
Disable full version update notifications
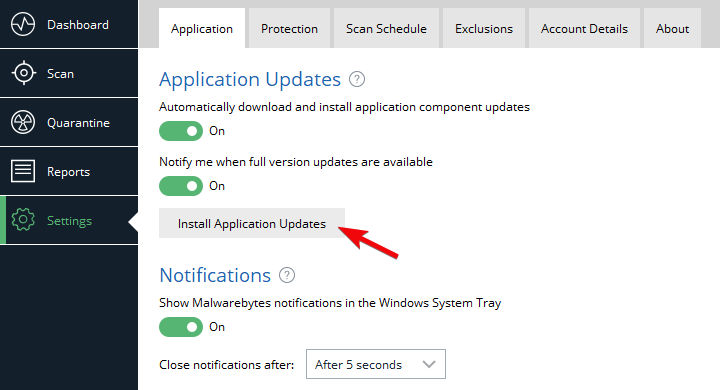[181, 186]
